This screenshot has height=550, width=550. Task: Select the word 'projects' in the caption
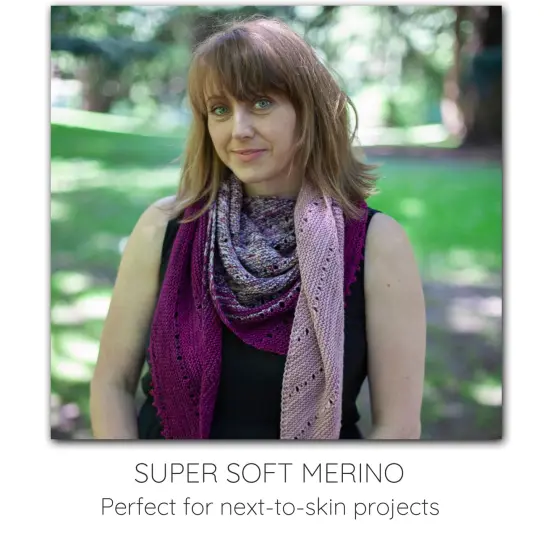tap(396, 508)
